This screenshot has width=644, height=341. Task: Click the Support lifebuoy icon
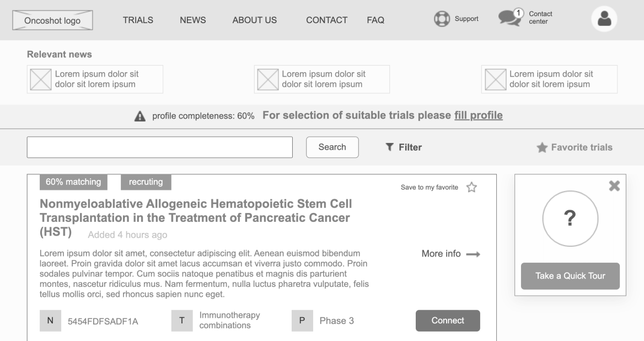point(442,19)
